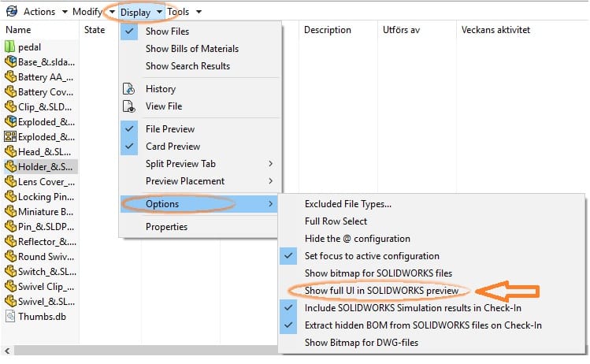Select the green pedal folder icon

10,47
